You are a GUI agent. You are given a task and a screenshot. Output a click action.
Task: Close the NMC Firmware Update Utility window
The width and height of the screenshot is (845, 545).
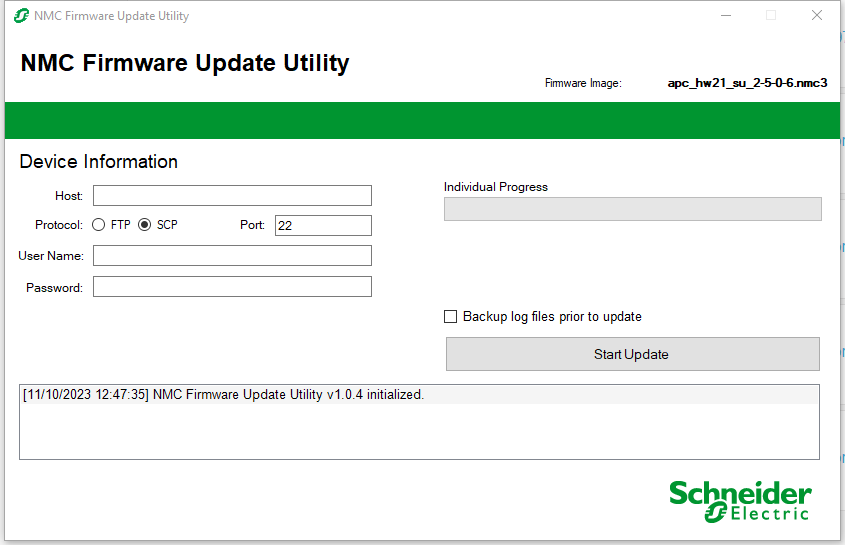[817, 16]
